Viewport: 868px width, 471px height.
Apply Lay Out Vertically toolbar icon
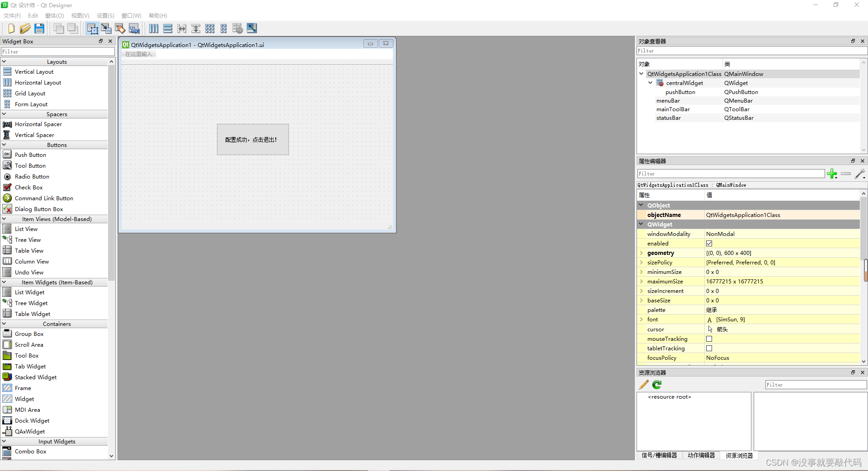[168, 28]
